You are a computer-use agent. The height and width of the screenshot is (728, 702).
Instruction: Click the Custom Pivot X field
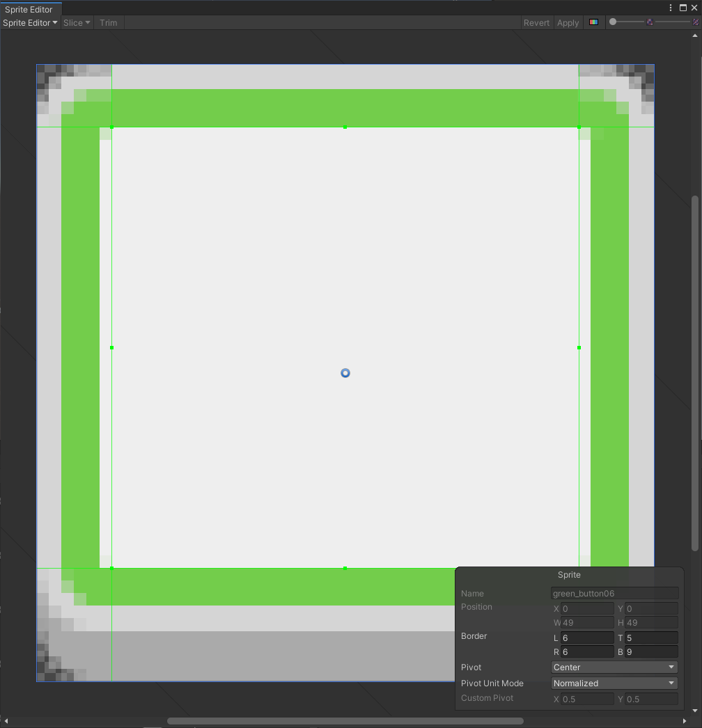(x=587, y=699)
